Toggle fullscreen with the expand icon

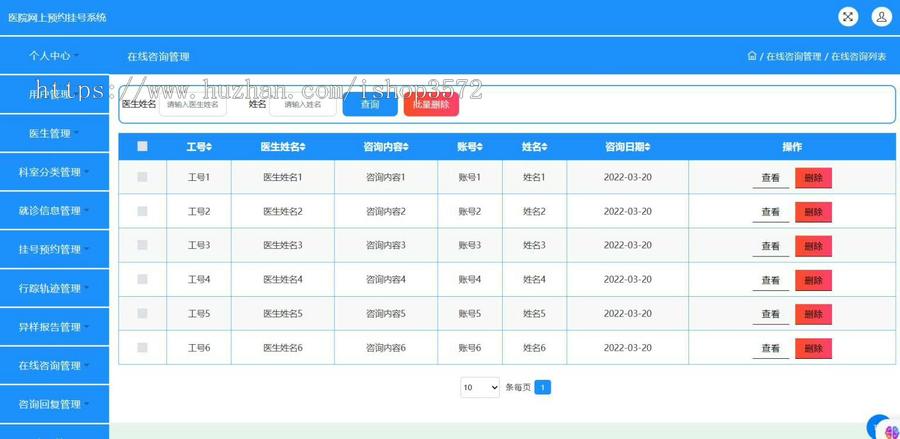click(x=848, y=17)
